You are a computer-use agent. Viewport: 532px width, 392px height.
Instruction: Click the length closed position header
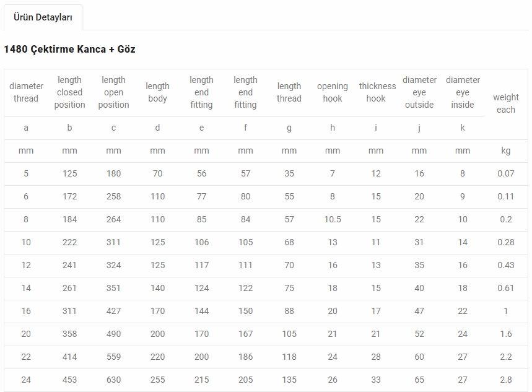(x=69, y=92)
